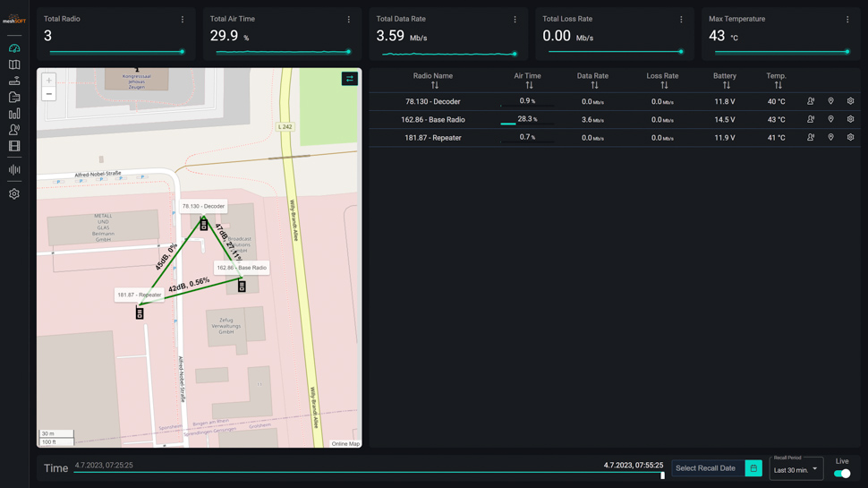Open settings gear for 78.130 - Decoder
868x488 pixels.
click(850, 101)
